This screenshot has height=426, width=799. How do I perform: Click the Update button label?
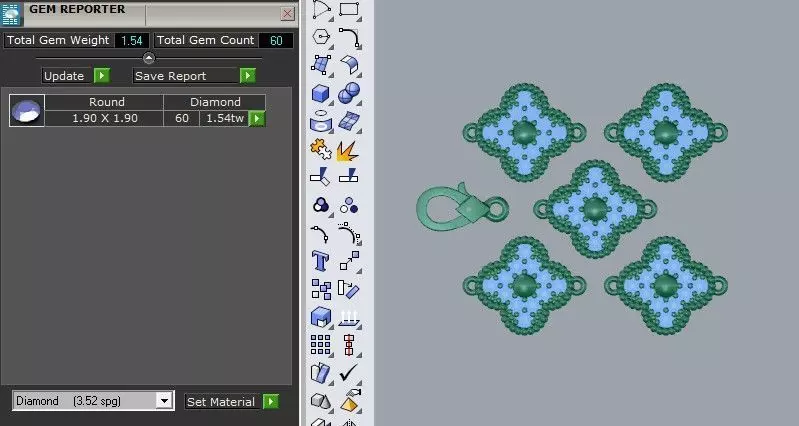click(64, 76)
